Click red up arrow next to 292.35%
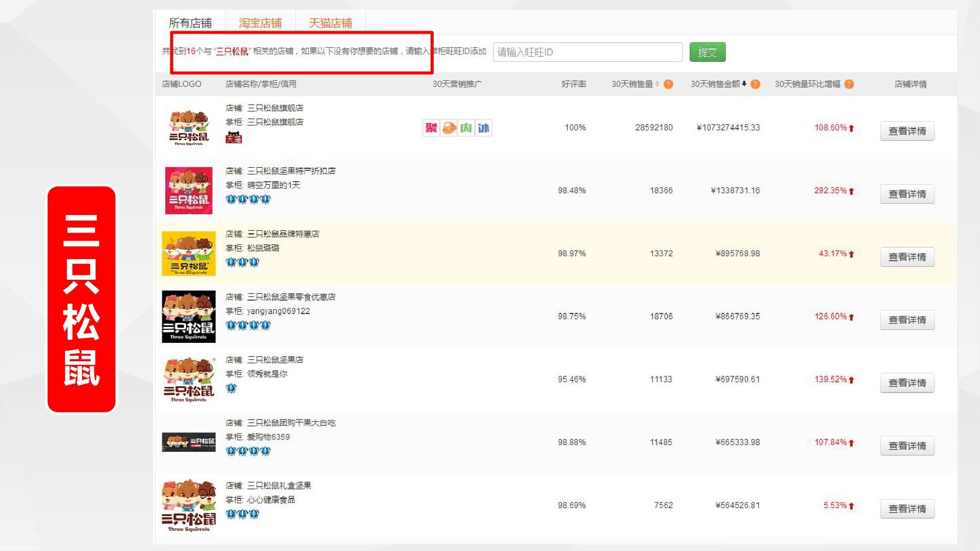 [x=851, y=191]
